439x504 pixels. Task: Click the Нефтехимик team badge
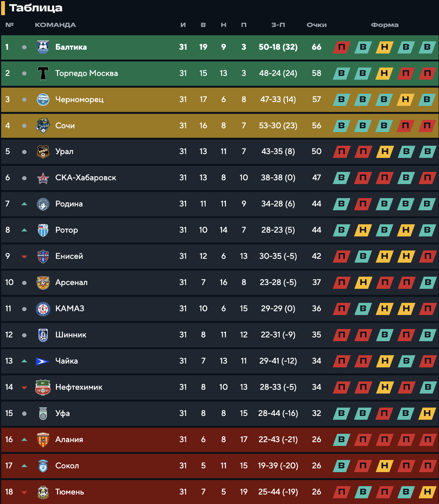43,387
